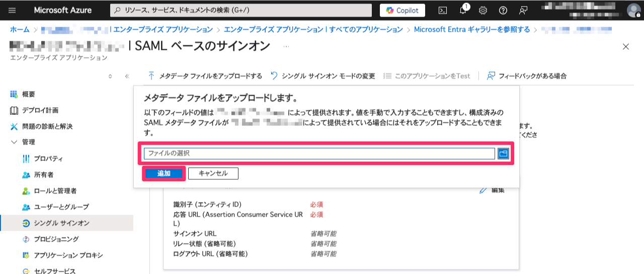644x274 pixels.
Task: Click シングル サインオン モードの変更 command
Action: pos(323,76)
